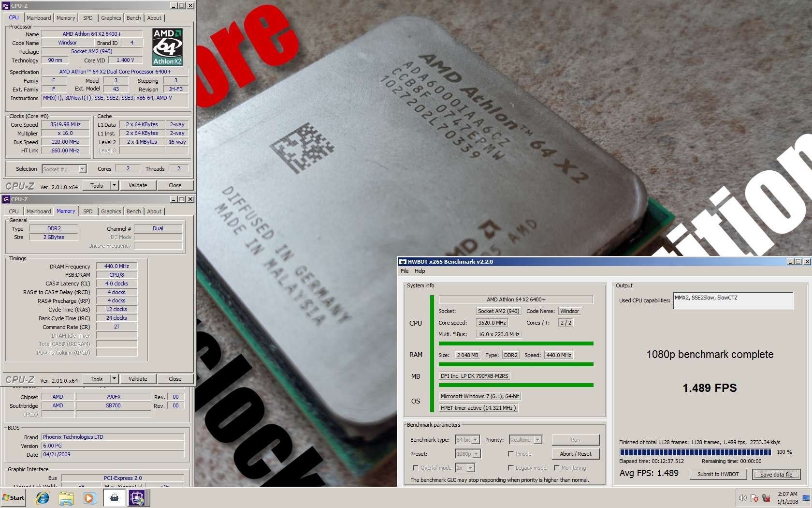Click the Abort / Reset button
This screenshot has width=812, height=508.
point(575,454)
